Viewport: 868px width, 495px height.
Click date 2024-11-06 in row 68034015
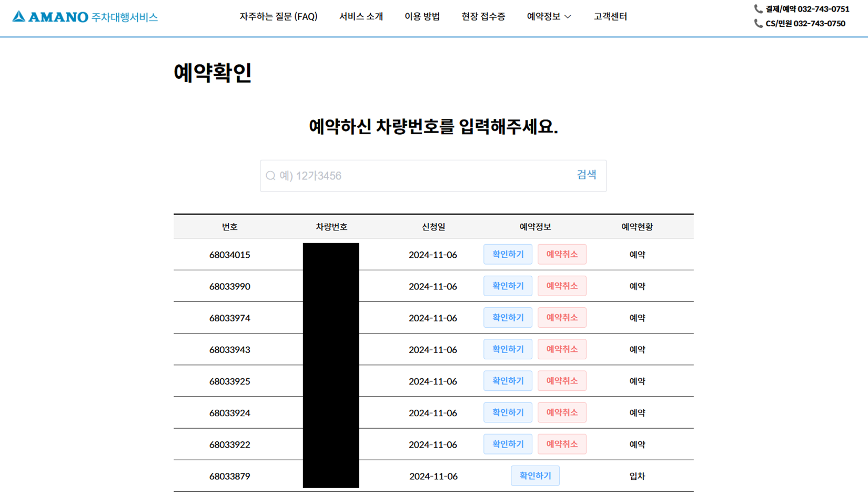pos(433,255)
